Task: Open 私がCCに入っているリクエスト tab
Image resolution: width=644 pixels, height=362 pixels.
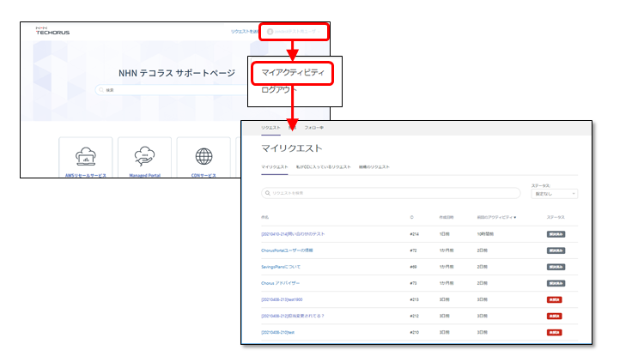Action: tap(323, 167)
